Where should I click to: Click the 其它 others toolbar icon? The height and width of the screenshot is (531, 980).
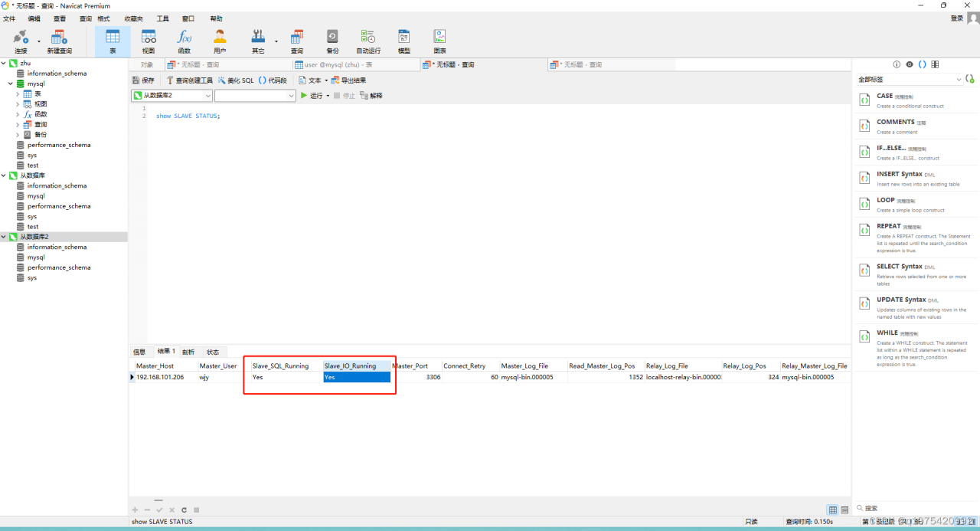coord(258,41)
